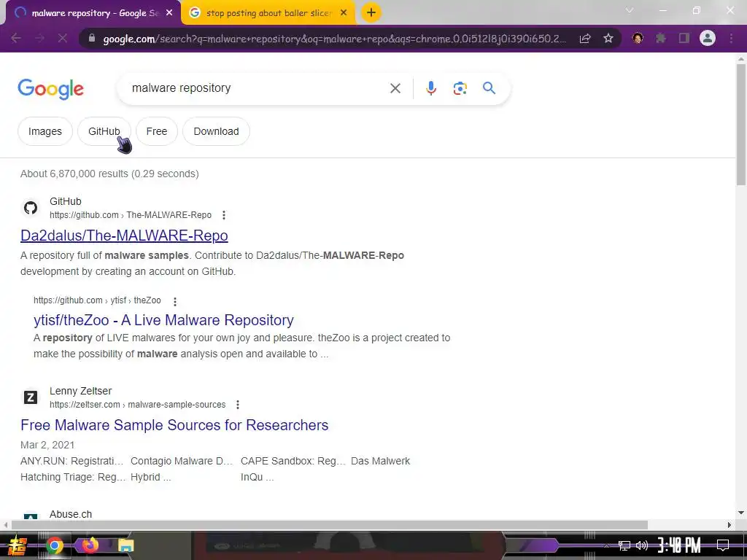
Task: Go back to the previous page
Action: coord(16,38)
